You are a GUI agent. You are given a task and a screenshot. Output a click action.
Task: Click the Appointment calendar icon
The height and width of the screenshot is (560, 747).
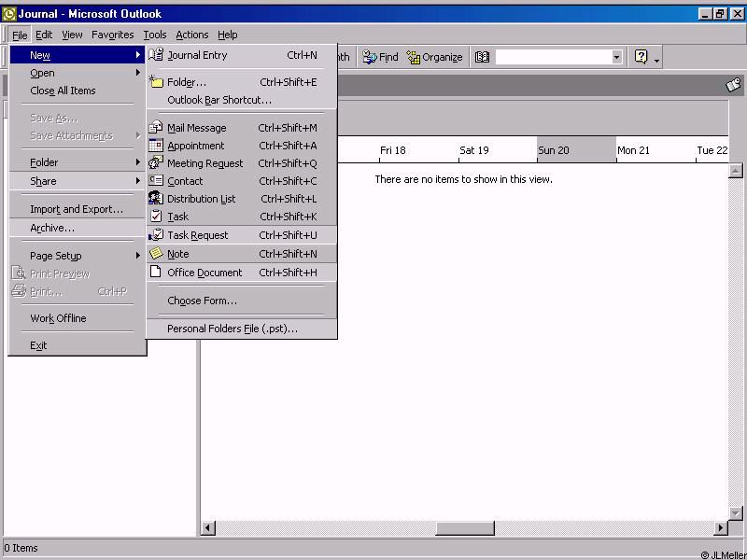click(x=157, y=146)
